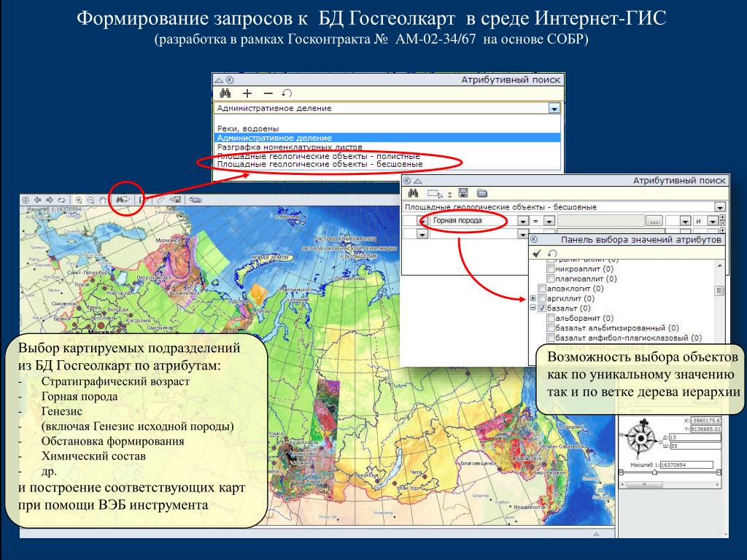
Task: Check the плагиоаплит (0) checkbox
Action: (550, 279)
